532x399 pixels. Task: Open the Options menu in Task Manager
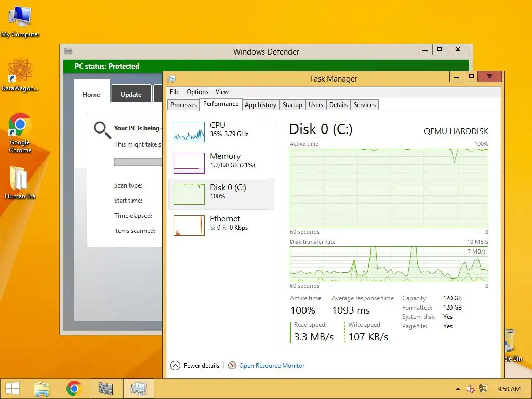(x=197, y=92)
